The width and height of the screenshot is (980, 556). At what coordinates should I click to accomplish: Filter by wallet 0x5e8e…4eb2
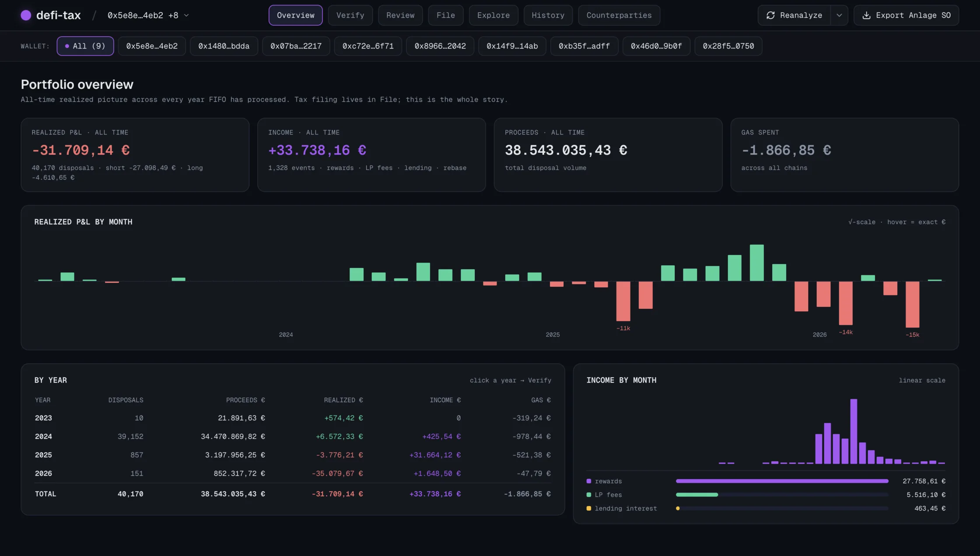(152, 46)
